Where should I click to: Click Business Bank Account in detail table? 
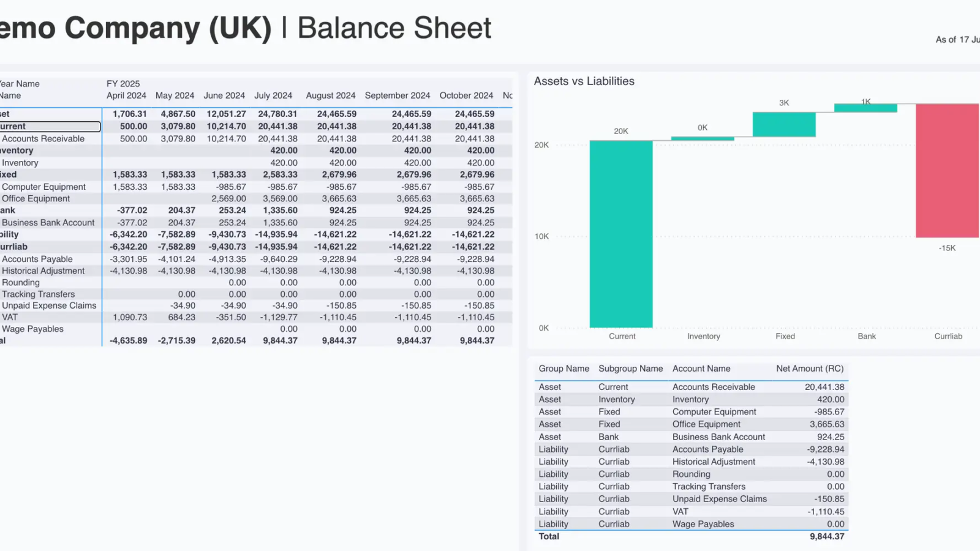click(718, 437)
